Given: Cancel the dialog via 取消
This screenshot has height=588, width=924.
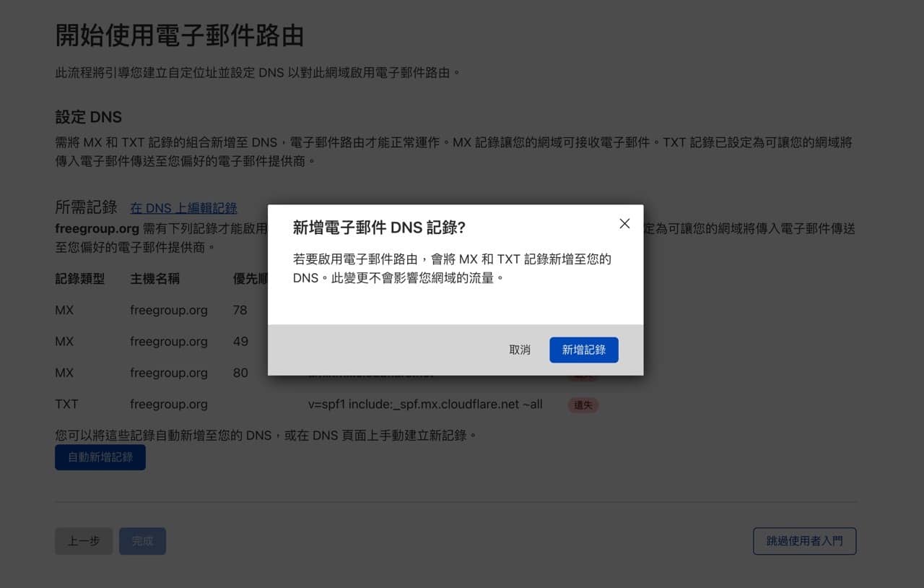Looking at the screenshot, I should pyautogui.click(x=520, y=350).
